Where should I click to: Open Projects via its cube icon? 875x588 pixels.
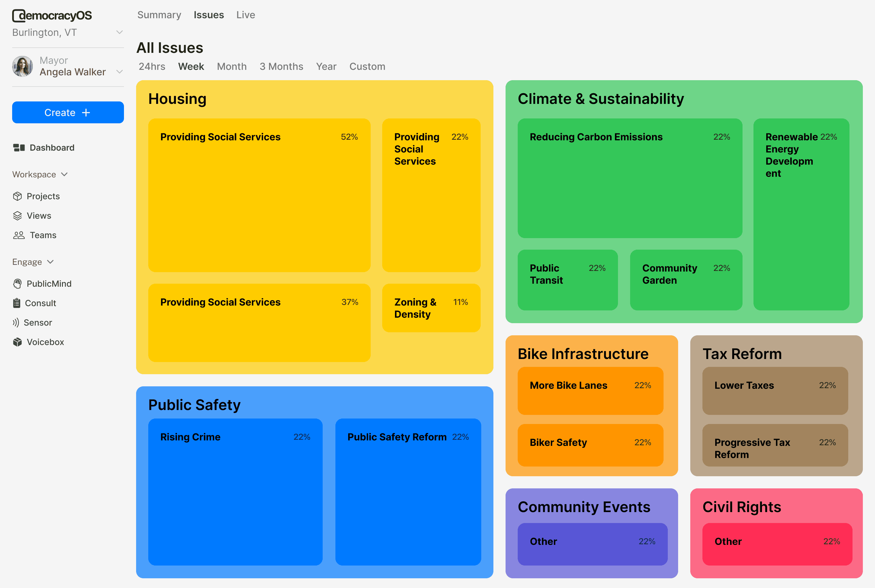coord(17,196)
